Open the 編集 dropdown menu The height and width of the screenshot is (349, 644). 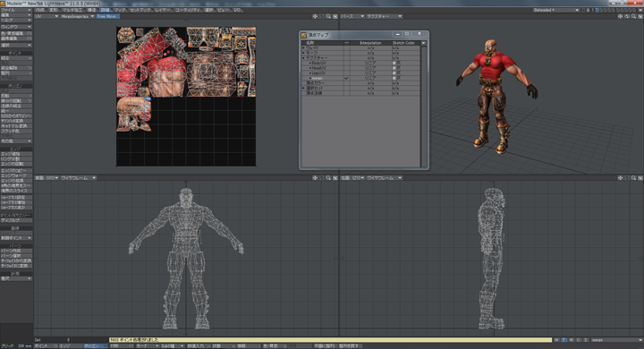[x=16, y=15]
